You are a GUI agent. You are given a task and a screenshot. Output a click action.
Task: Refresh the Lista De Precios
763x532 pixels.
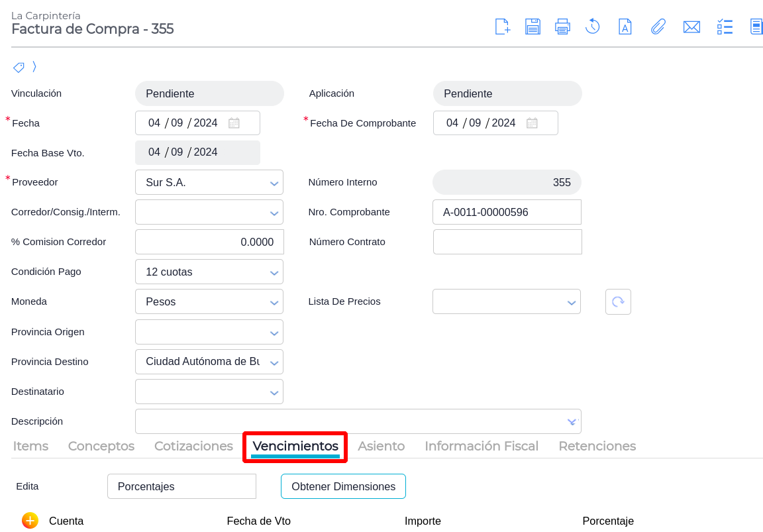(618, 301)
